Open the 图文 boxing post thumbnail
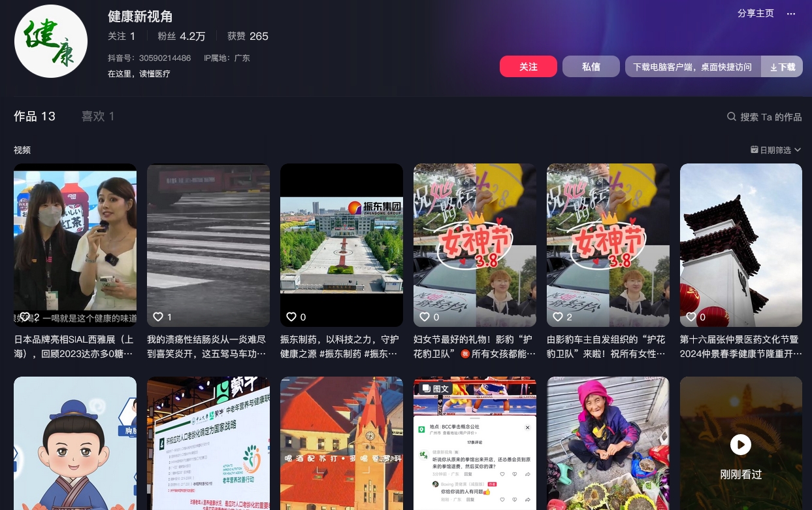Image resolution: width=812 pixels, height=510 pixels. (475, 443)
